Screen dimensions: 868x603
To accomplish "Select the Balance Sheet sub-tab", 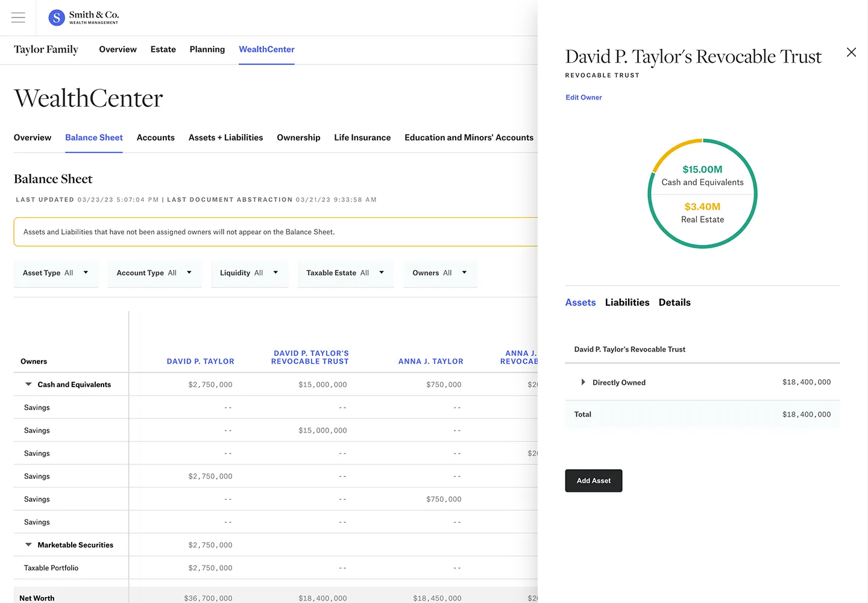I will 94,137.
